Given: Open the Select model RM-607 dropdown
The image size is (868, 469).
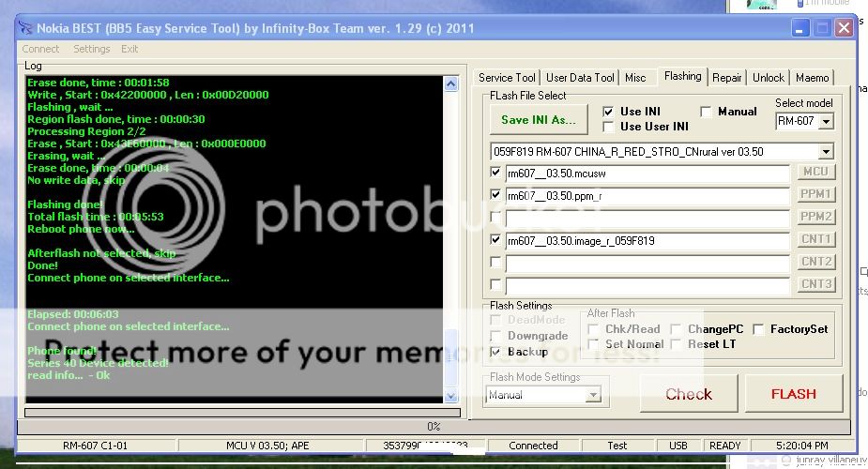Looking at the screenshot, I should 826,122.
